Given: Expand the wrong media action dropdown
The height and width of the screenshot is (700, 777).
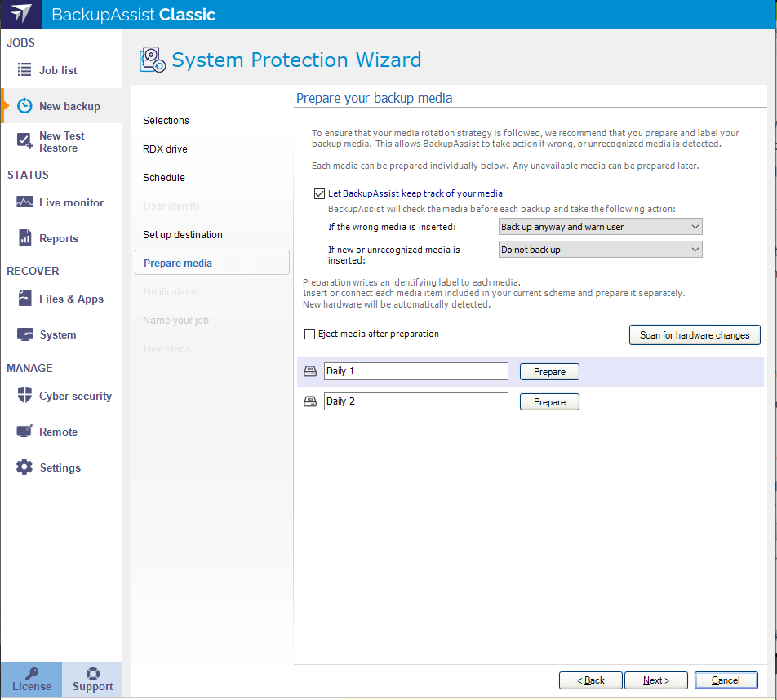Looking at the screenshot, I should pyautogui.click(x=600, y=227).
